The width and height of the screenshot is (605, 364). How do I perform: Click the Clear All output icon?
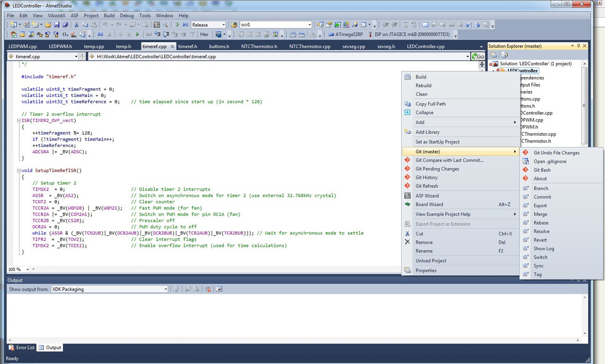point(207,289)
